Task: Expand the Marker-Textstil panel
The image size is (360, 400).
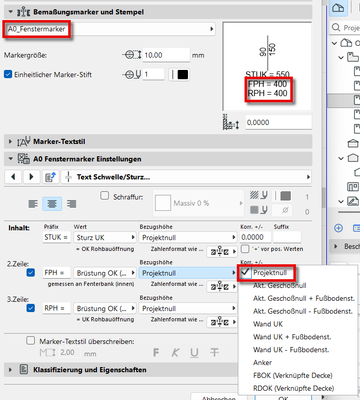Action: [10, 142]
